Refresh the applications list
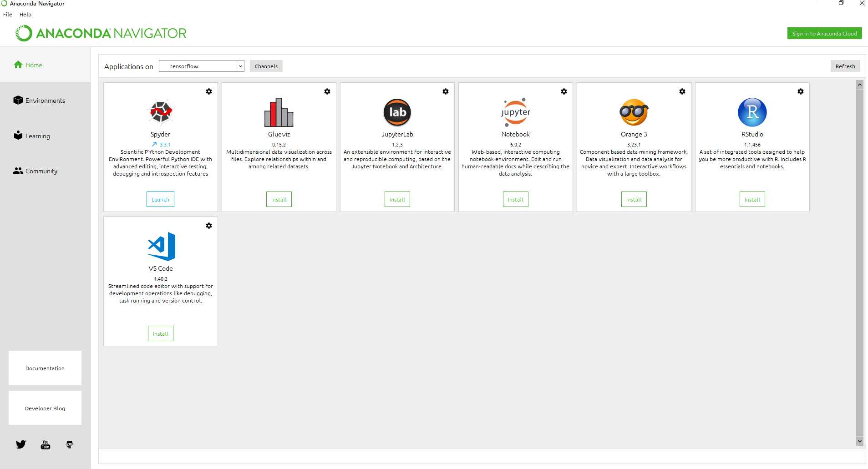 [x=845, y=66]
